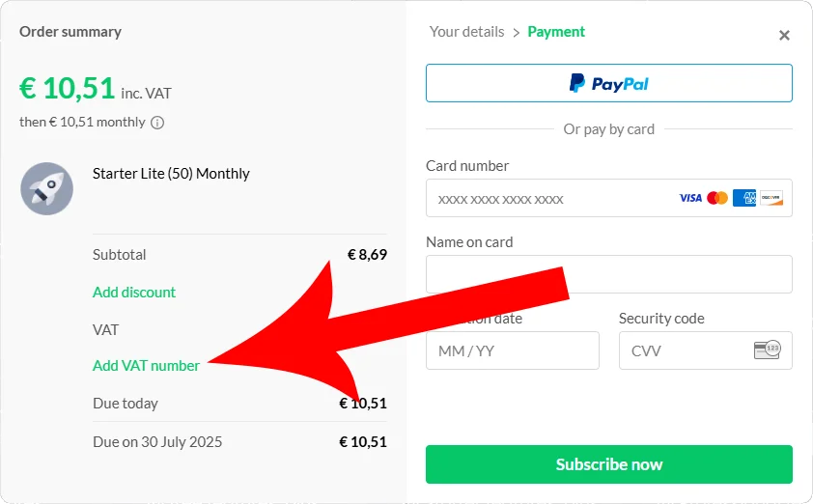Close the payment dialog
This screenshot has width=813, height=504.
(x=784, y=36)
